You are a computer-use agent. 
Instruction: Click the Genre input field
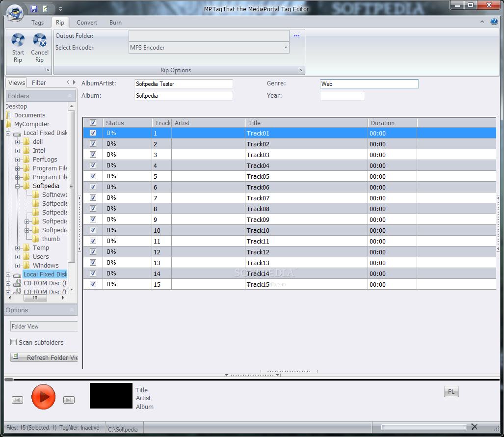[x=369, y=83]
